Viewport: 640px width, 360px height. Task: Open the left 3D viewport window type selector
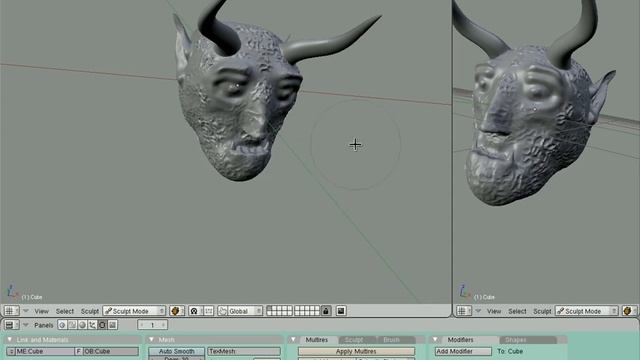(x=11, y=311)
